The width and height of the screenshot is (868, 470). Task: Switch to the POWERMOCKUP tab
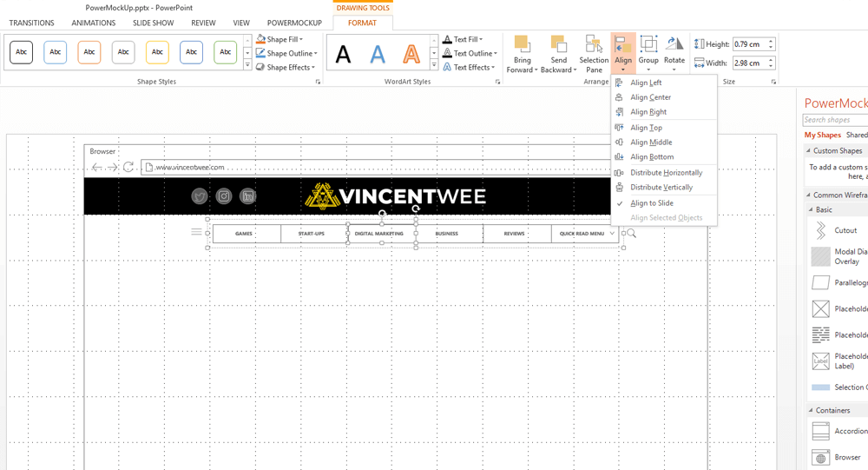[x=294, y=23]
